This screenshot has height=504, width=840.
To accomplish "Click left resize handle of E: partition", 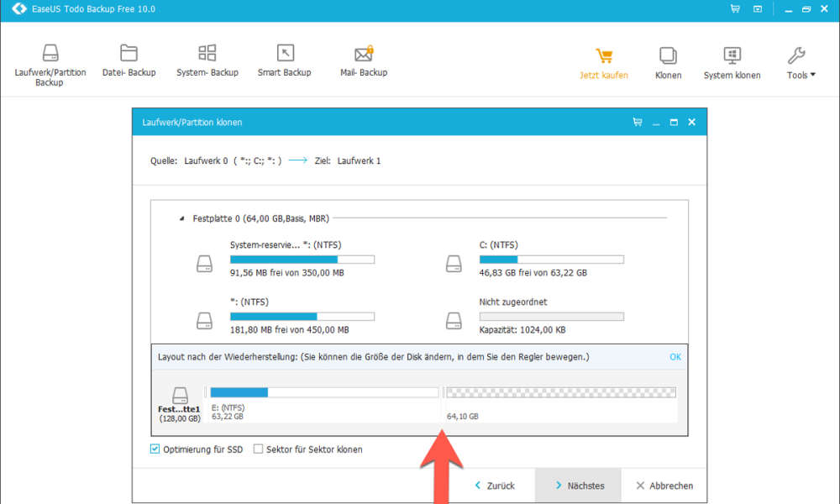I will 206,392.
